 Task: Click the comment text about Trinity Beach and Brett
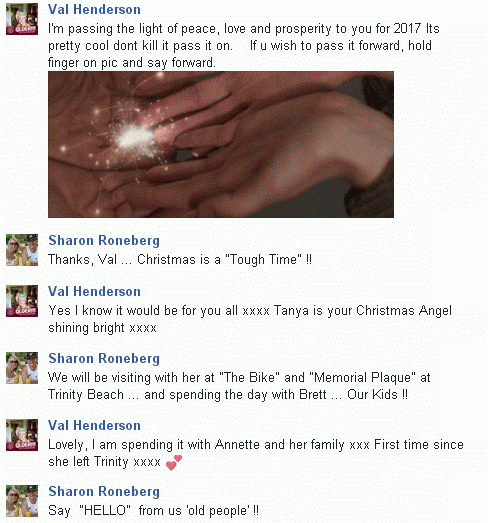point(239,386)
